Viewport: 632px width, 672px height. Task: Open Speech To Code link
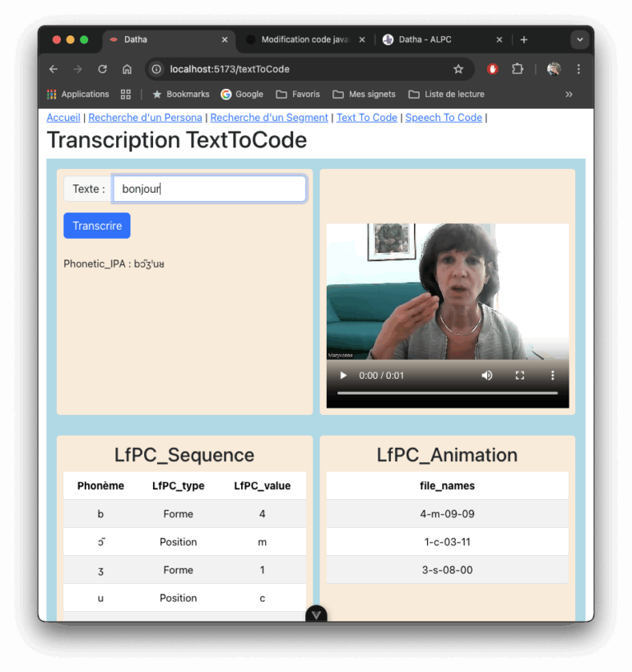click(443, 118)
